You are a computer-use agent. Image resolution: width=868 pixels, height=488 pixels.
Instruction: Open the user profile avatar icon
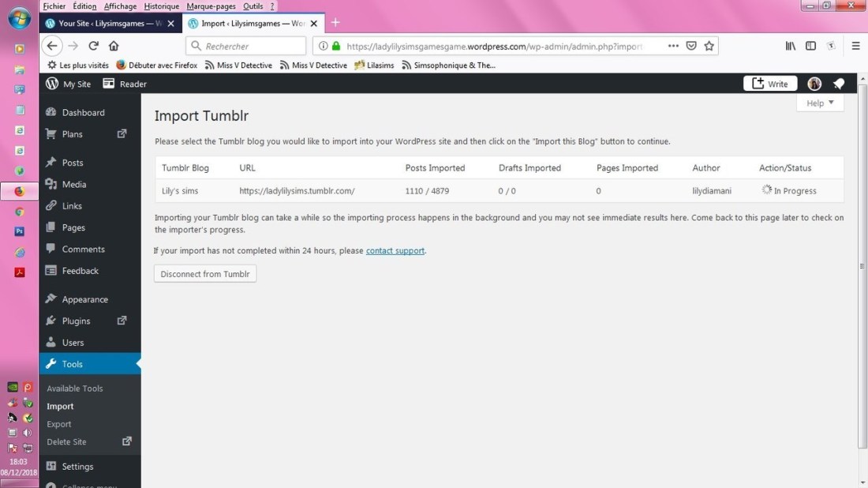(x=814, y=84)
